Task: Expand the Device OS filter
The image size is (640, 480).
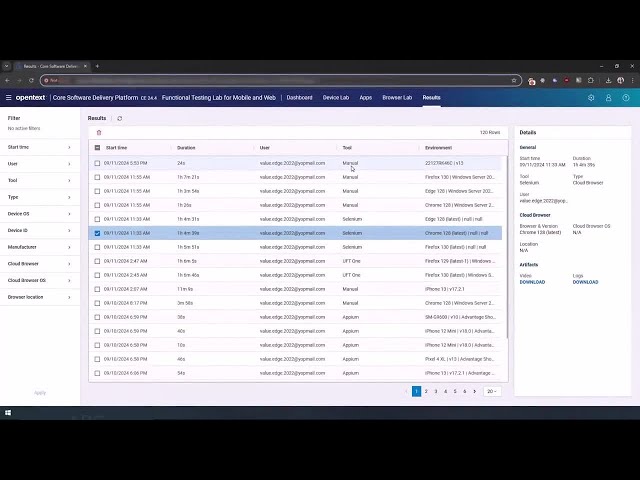Action: point(40,214)
